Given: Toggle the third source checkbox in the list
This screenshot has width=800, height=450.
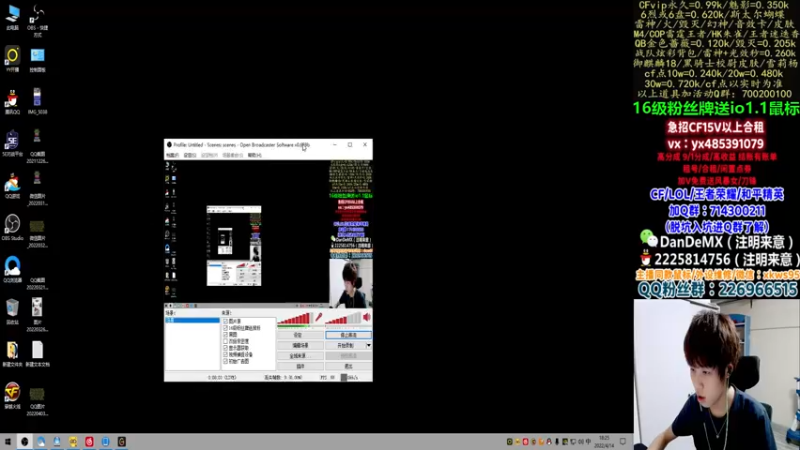Looking at the screenshot, I should point(225,335).
